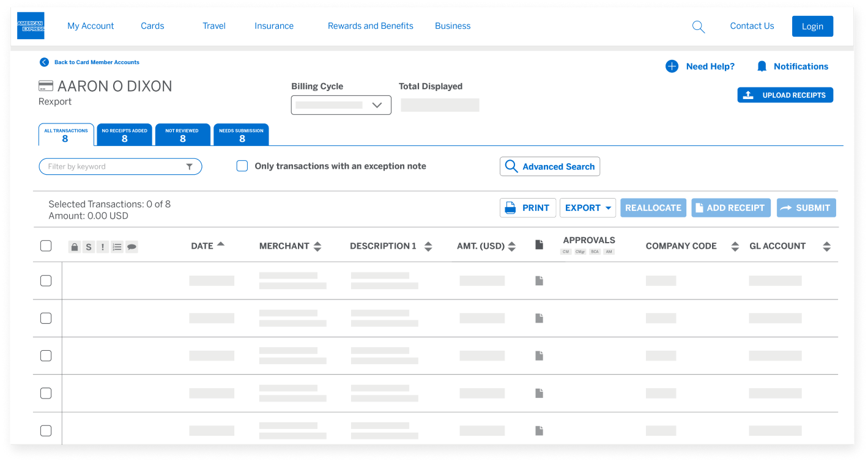Viewport: 868px width, 462px height.
Task: Click the Notifications bell icon
Action: tap(762, 66)
